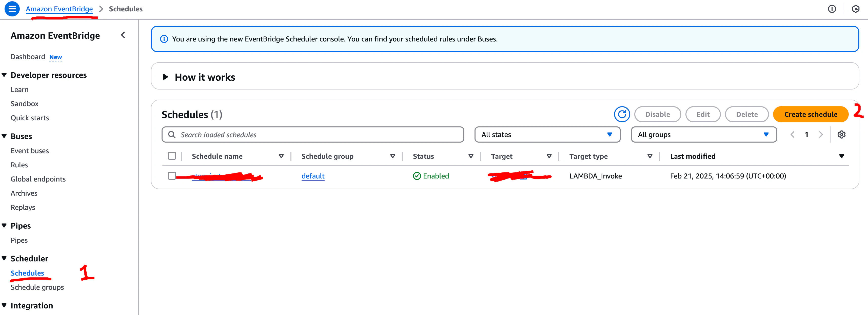Open the hexagon tools icon
Viewport: 868px width, 315px height.
(856, 9)
